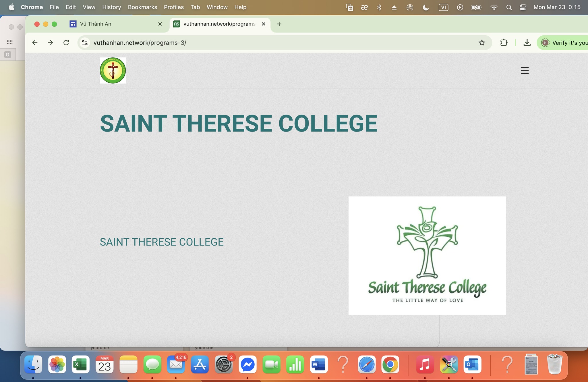
Task: Click the Verify it's you profile button
Action: 563,43
